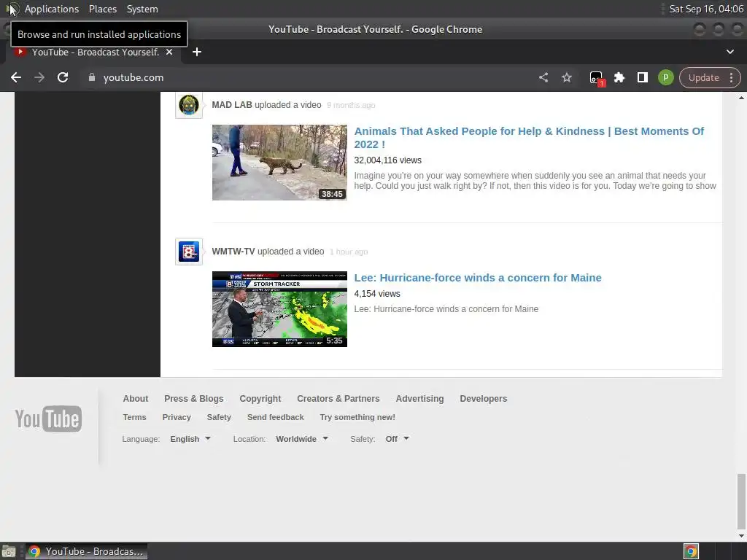The height and width of the screenshot is (560, 747).
Task: Open the Advertising footer link
Action: click(x=419, y=399)
